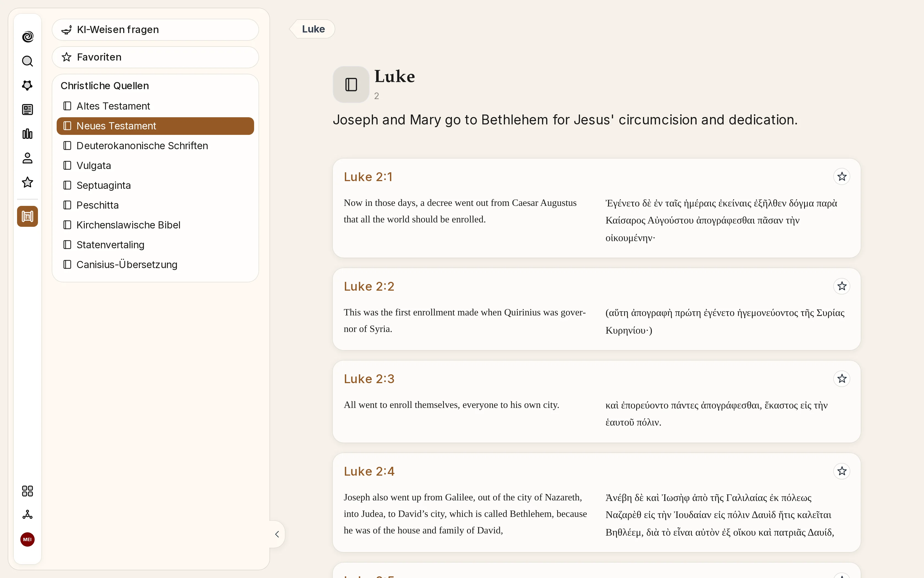924x578 pixels.
Task: Click the Luke 2:1 verse heading
Action: (368, 177)
